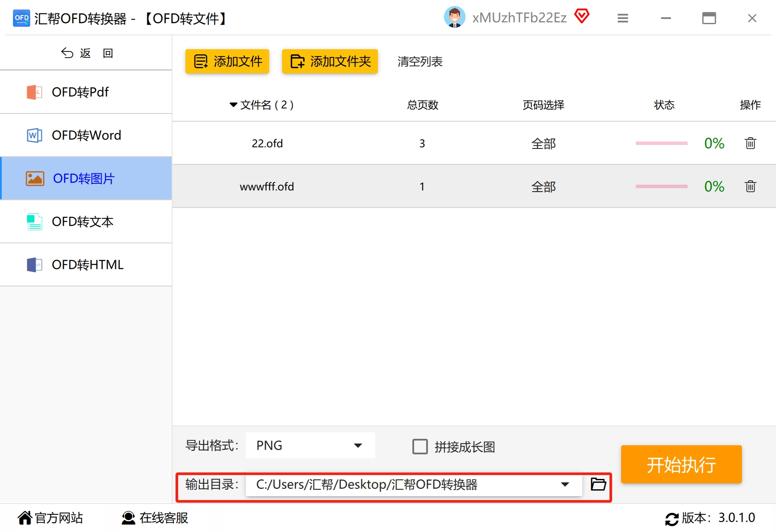776x532 pixels.
Task: Switch to OFD转Word tab
Action: click(x=86, y=135)
